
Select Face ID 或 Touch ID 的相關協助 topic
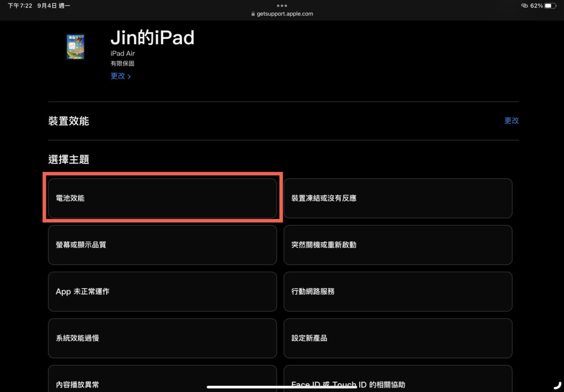click(x=398, y=379)
